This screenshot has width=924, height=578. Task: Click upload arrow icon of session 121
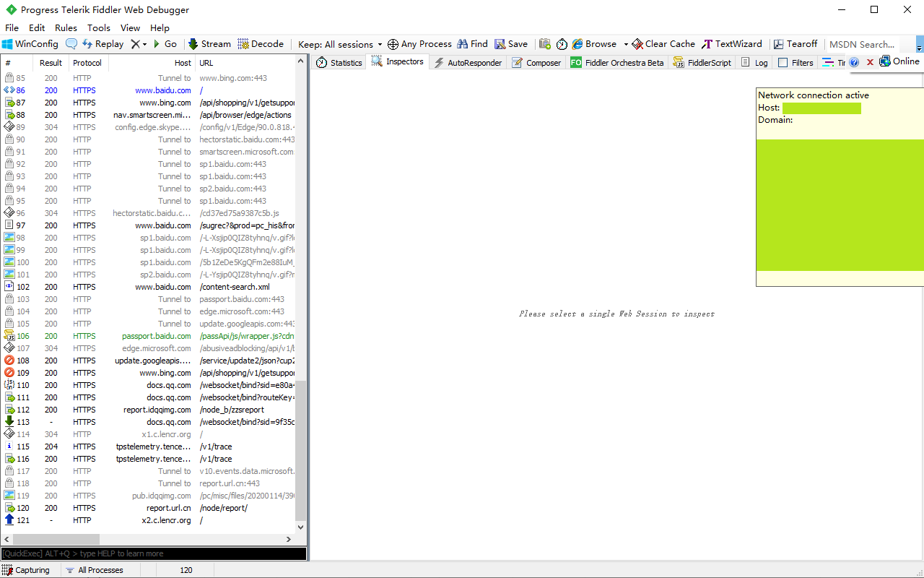tap(9, 519)
